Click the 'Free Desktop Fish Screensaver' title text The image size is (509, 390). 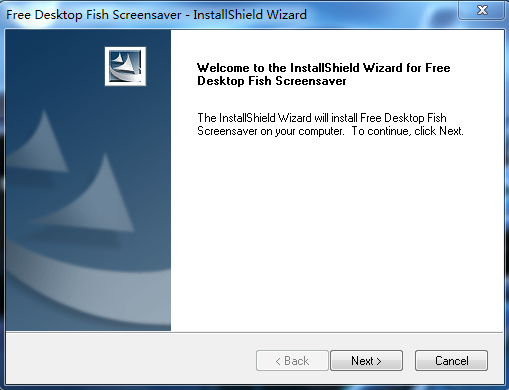tap(94, 15)
